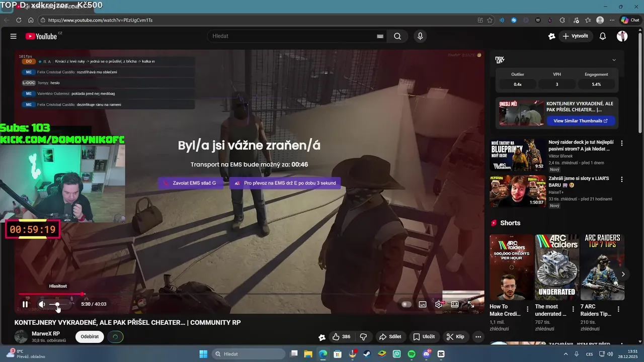Viewport: 644px width, 362px height.
Task: Open the LIAR'S BARU video thumbnail
Action: point(518,191)
